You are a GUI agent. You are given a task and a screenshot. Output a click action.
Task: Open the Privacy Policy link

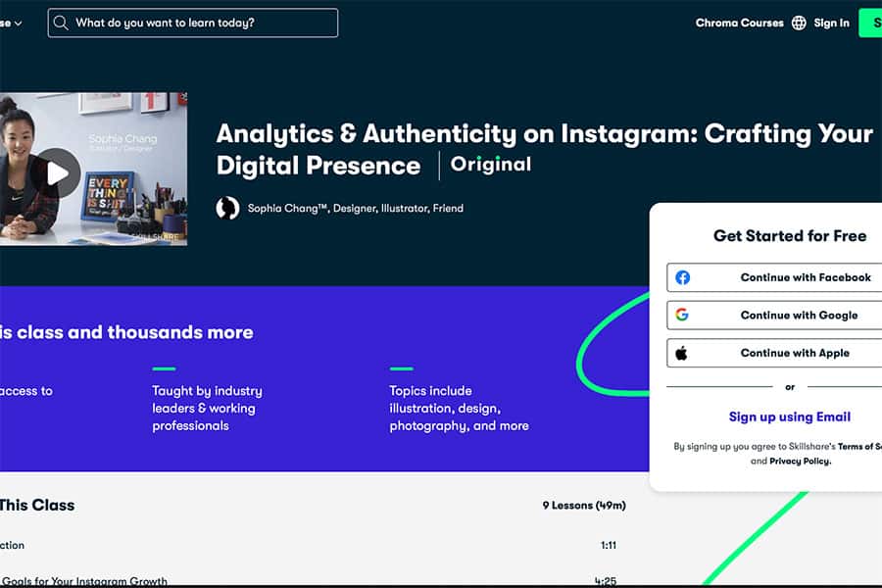[800, 462]
